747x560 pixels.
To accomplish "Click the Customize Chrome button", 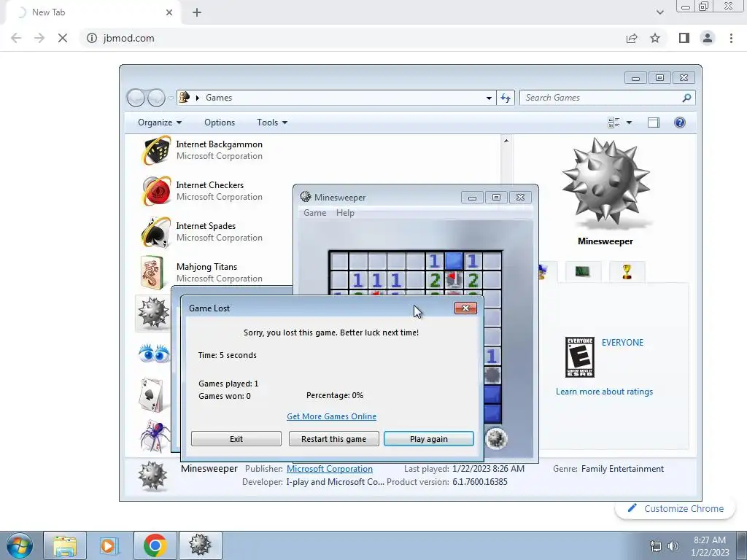I will coord(676,508).
